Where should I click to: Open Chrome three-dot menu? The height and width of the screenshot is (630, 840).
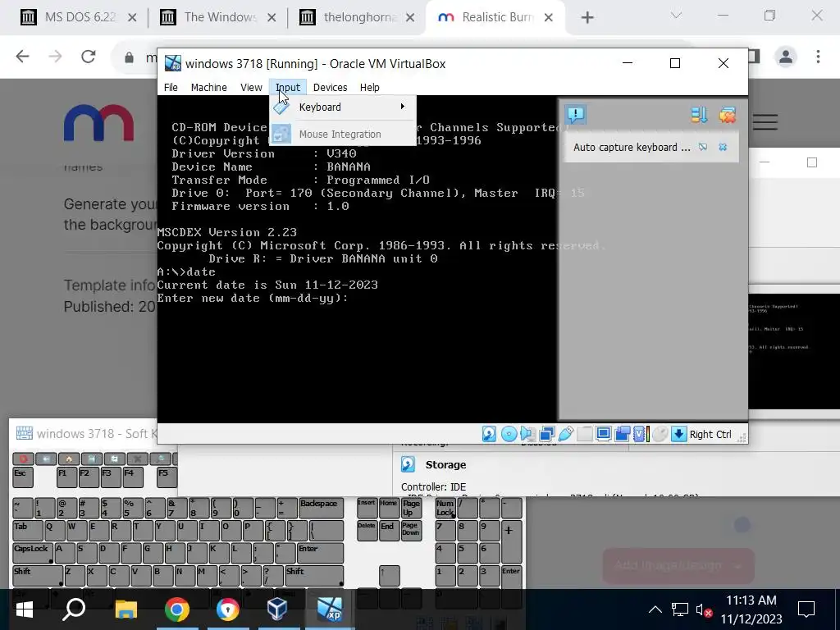(x=818, y=57)
